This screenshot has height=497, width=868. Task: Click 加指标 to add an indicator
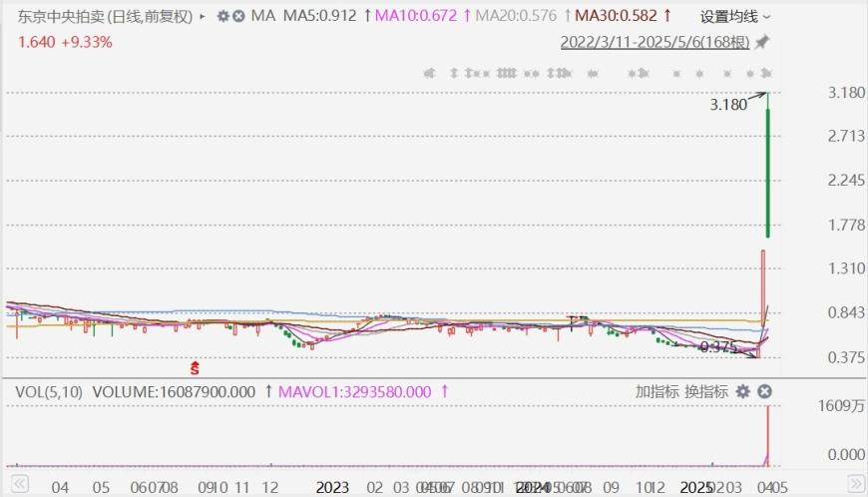coord(657,392)
